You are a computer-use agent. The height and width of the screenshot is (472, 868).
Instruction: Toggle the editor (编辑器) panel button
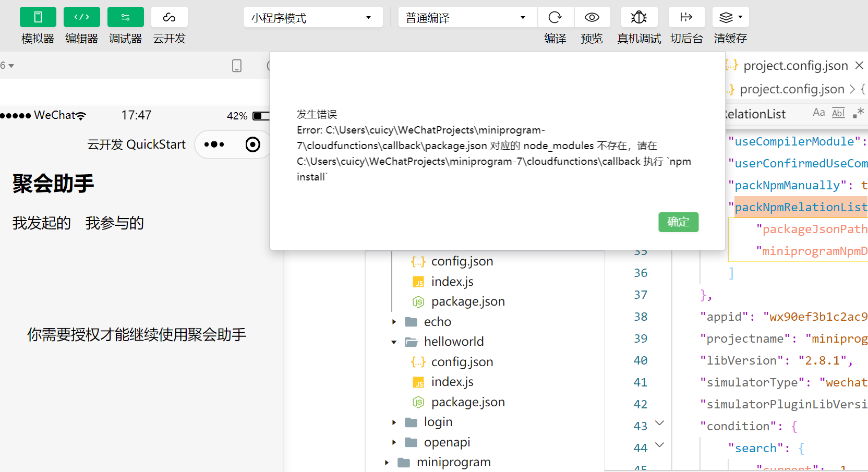82,17
